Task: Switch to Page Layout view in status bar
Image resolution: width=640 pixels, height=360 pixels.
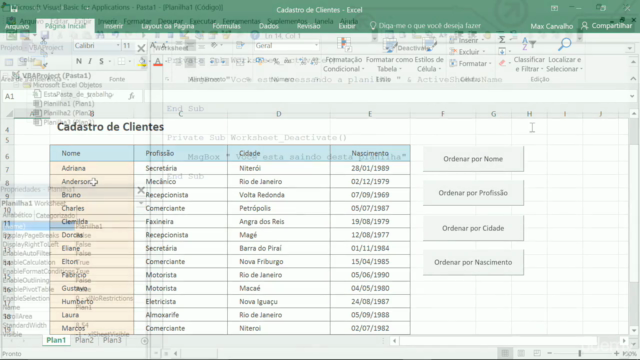Action: pos(521,353)
